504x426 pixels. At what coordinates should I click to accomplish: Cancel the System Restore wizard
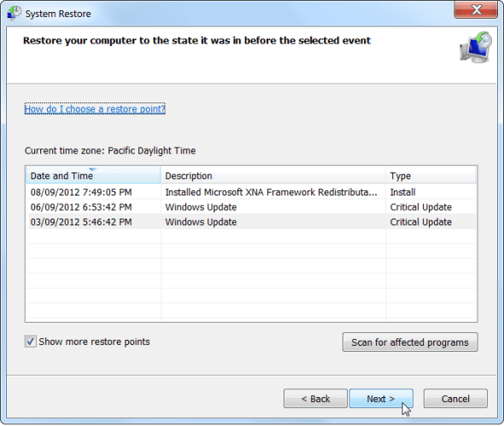click(x=455, y=399)
